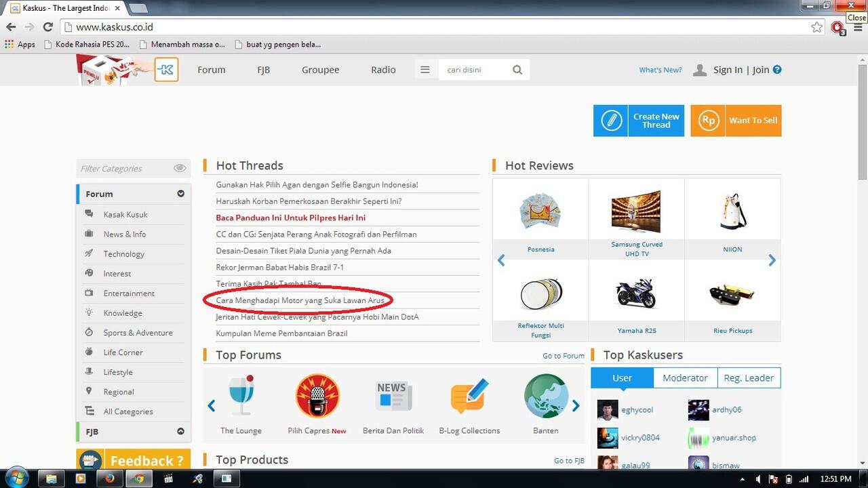Switch to the Reg. Leader tab
Image resolution: width=868 pixels, height=488 pixels.
749,378
